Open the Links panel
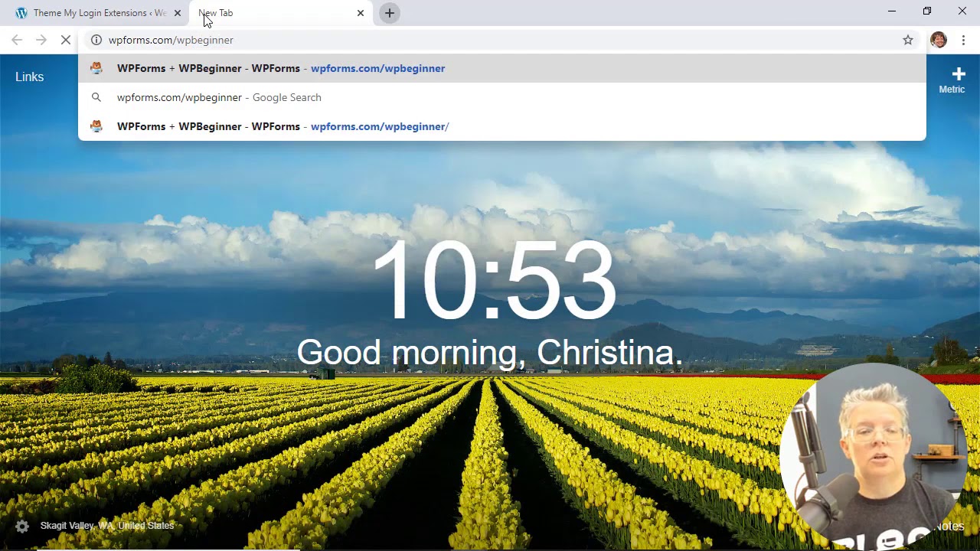This screenshot has width=980, height=551. point(29,77)
